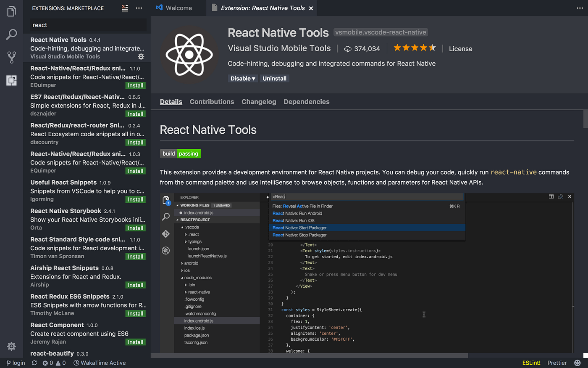Clear extensions search results icon
588x368 pixels.
(x=125, y=8)
